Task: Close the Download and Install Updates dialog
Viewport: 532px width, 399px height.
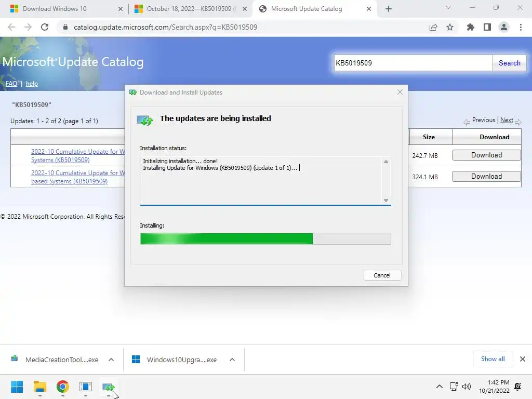Action: coord(400,92)
